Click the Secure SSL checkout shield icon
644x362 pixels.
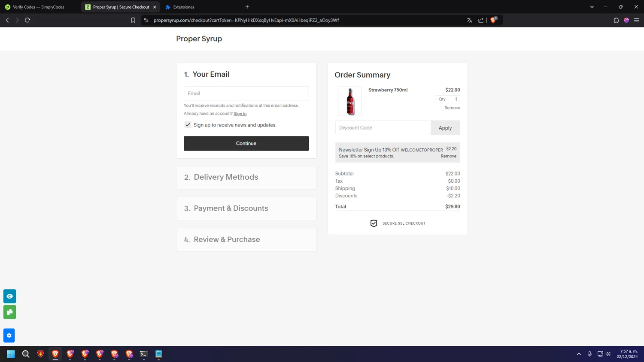click(374, 223)
